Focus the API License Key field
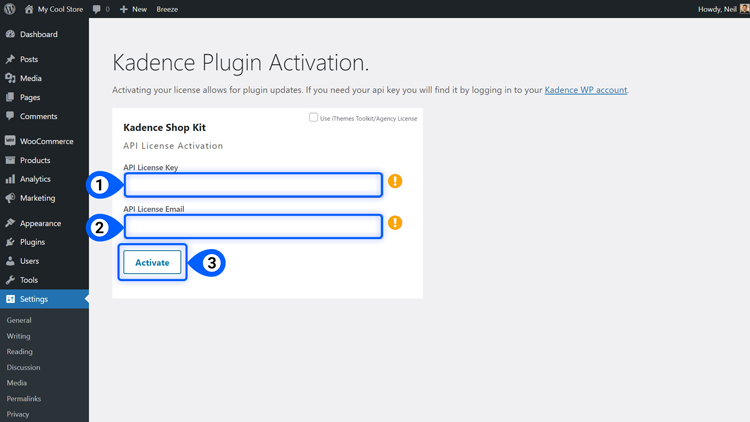The height and width of the screenshot is (422, 750). [x=253, y=185]
